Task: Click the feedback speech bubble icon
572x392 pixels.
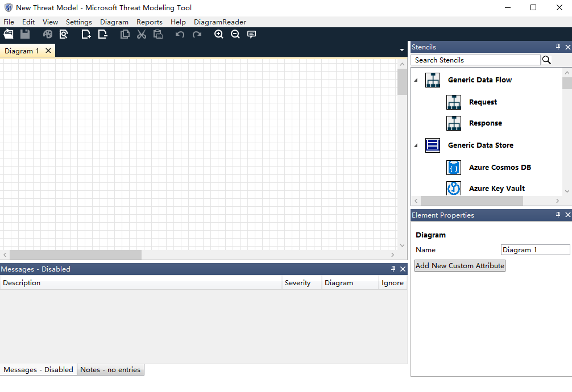Action: 251,35
